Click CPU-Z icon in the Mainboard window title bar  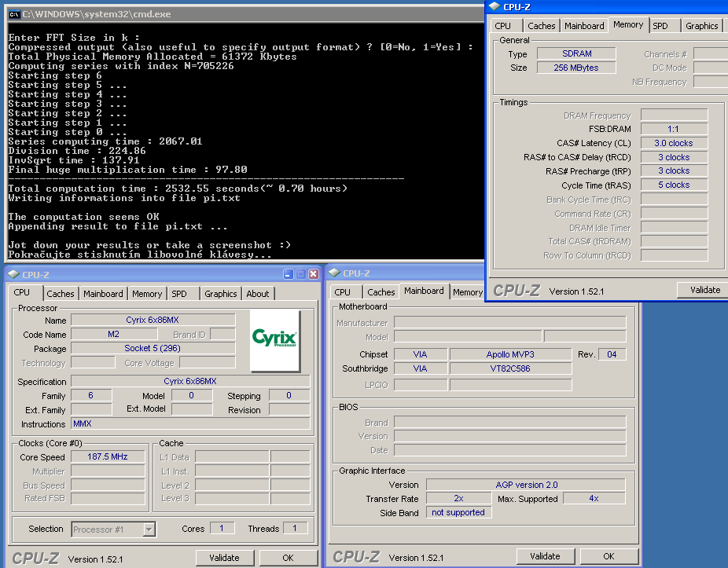[334, 273]
